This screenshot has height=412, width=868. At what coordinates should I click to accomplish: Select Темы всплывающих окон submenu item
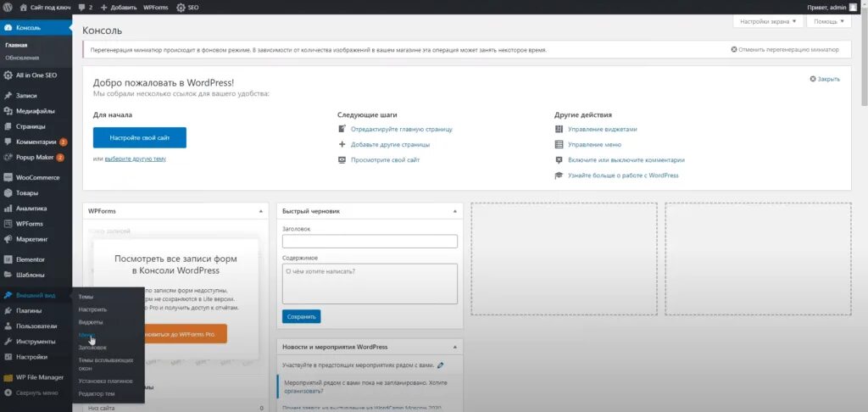(x=106, y=364)
